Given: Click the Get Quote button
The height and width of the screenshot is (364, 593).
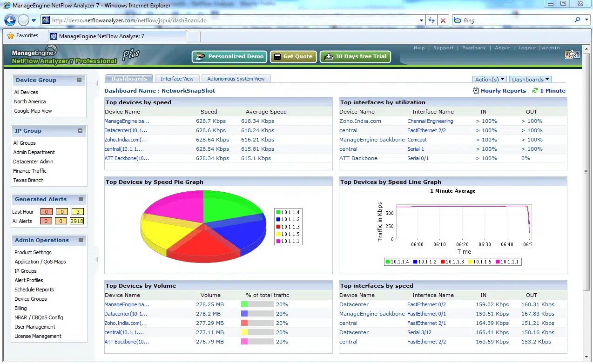Looking at the screenshot, I should coord(293,56).
